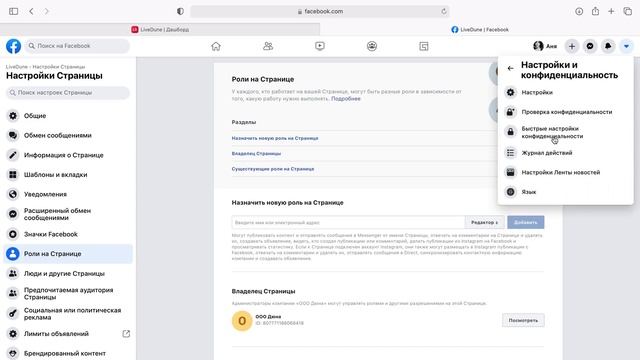Click the Safari forward arrow
640x360 pixels.
pyautogui.click(x=47, y=11)
